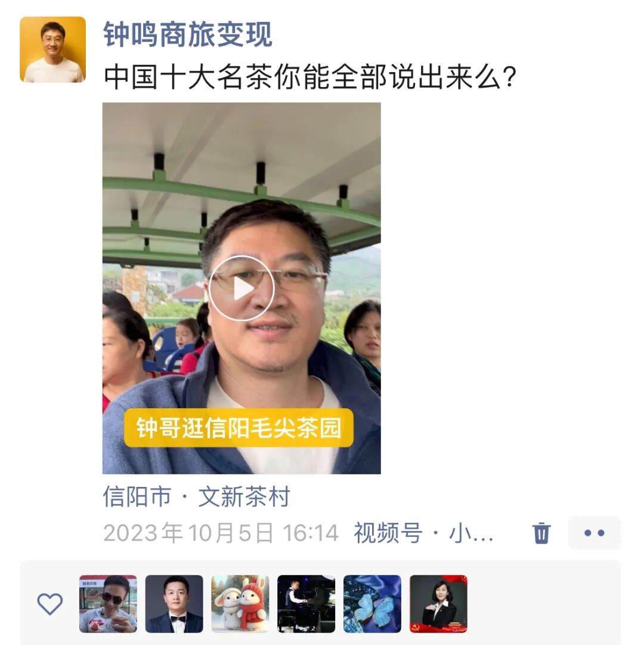
Task: Open location link 信阳市 · 文新茶村
Action: click(196, 496)
